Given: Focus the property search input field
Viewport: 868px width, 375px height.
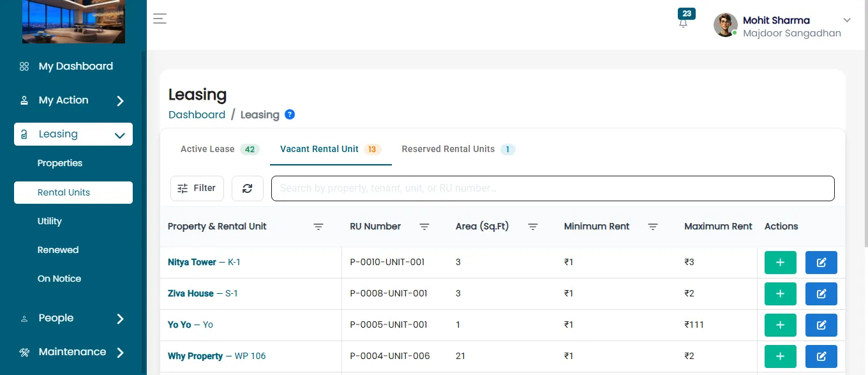Looking at the screenshot, I should coord(553,188).
